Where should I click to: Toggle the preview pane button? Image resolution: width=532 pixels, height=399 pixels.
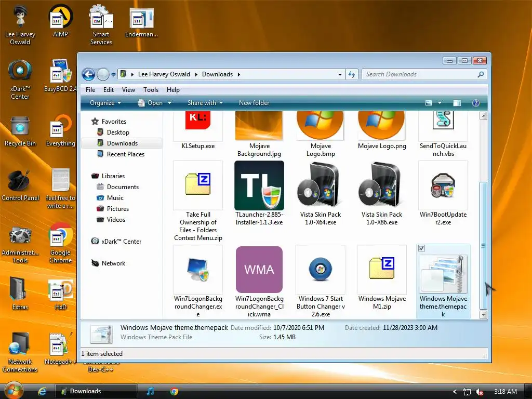tap(457, 103)
